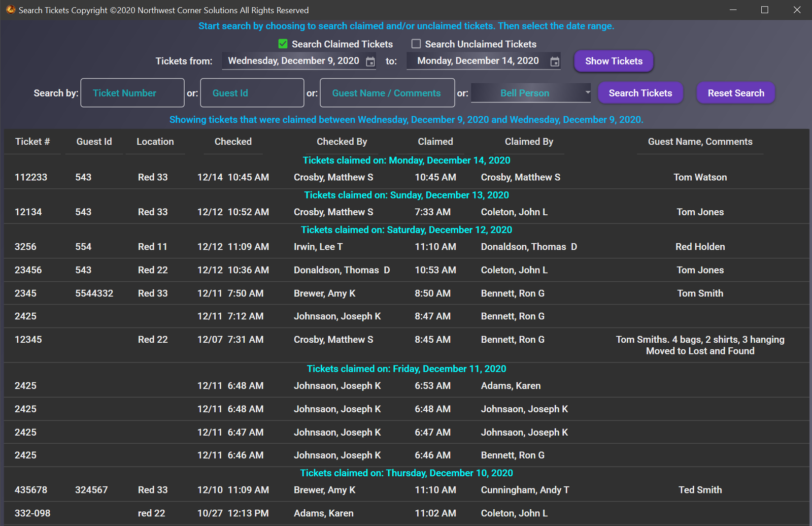The image size is (812, 526).
Task: Open the 'to' date calendar picker icon
Action: tap(555, 61)
